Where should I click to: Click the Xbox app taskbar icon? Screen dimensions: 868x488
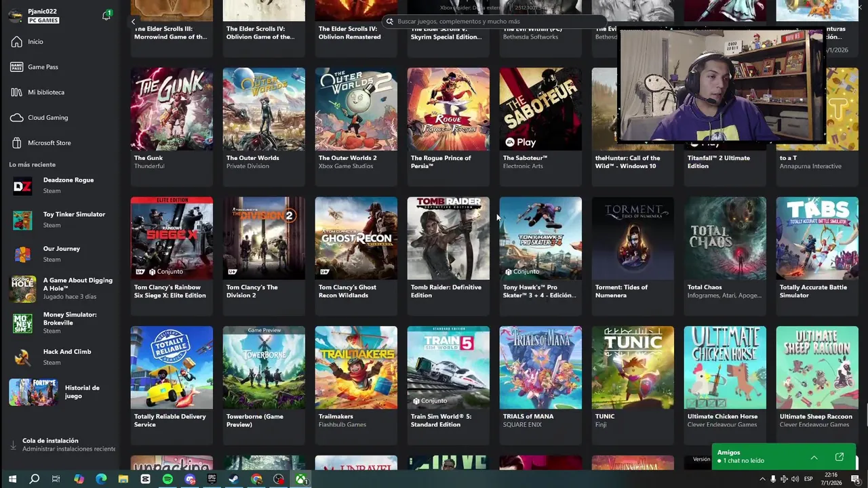pyautogui.click(x=300, y=479)
